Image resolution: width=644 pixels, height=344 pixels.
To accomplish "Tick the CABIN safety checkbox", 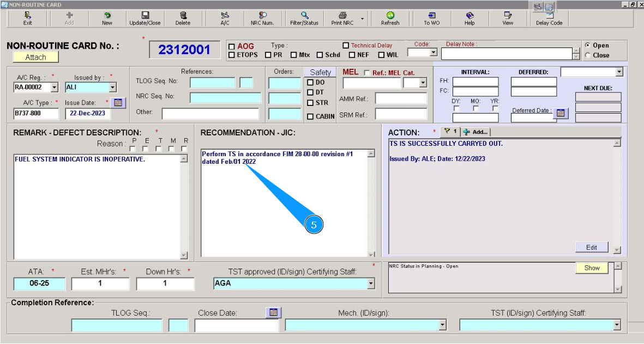I will coord(310,116).
